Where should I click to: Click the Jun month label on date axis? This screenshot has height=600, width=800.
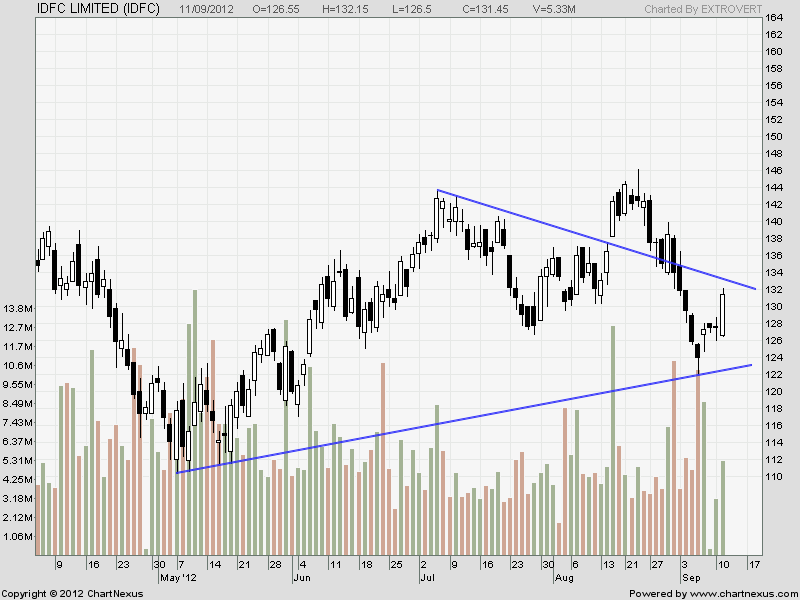pos(301,578)
